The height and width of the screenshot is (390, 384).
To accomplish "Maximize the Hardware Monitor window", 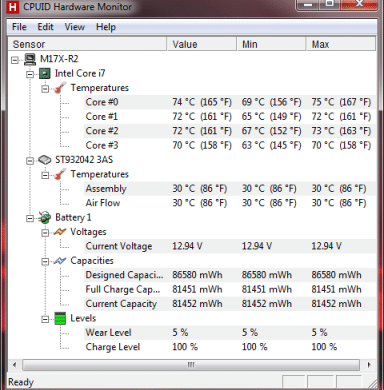I will (x=329, y=4).
